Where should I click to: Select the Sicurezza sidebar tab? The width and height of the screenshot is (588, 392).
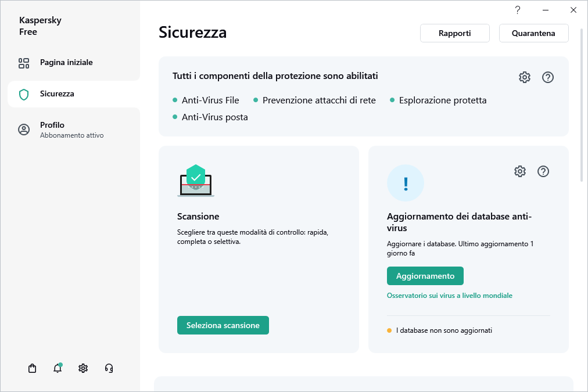[x=56, y=94]
